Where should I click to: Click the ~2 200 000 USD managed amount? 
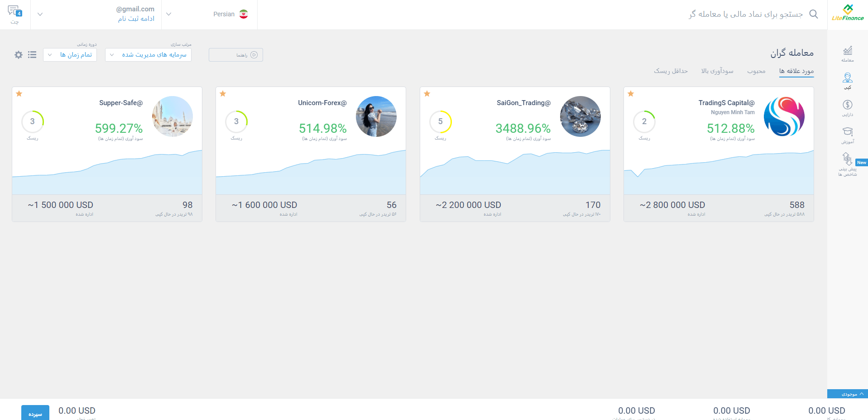[x=469, y=205]
